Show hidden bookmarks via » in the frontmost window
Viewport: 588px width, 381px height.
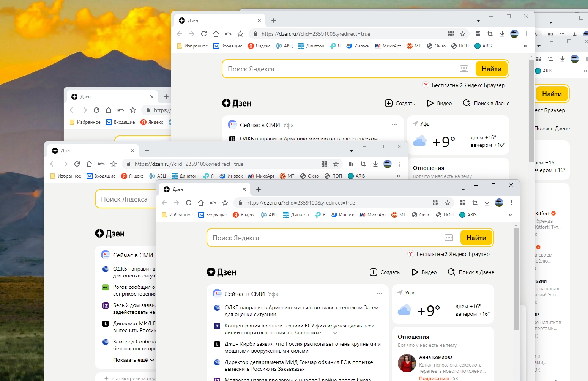(510, 215)
